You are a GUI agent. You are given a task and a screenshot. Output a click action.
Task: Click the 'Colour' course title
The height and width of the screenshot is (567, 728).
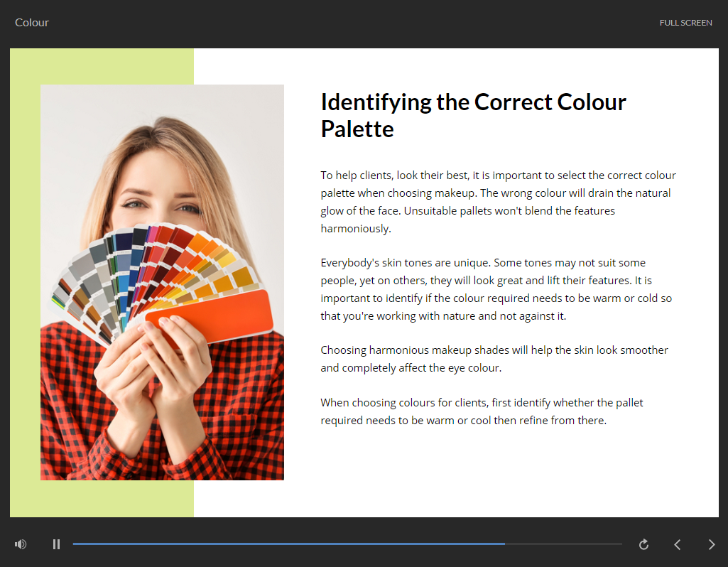pos(31,23)
